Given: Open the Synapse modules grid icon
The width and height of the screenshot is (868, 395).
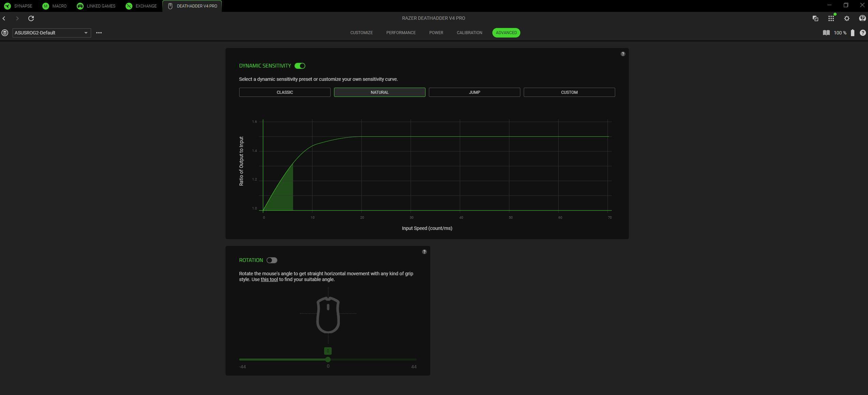Looking at the screenshot, I should (x=831, y=18).
